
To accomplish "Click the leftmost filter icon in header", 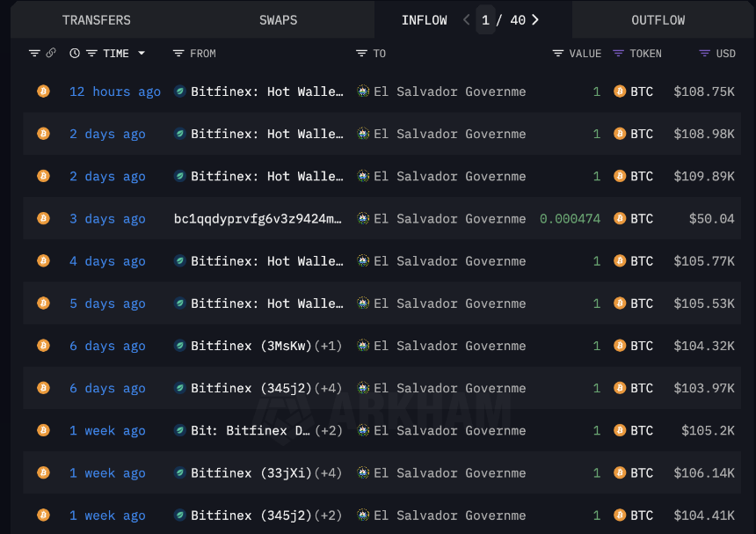I will [34, 53].
